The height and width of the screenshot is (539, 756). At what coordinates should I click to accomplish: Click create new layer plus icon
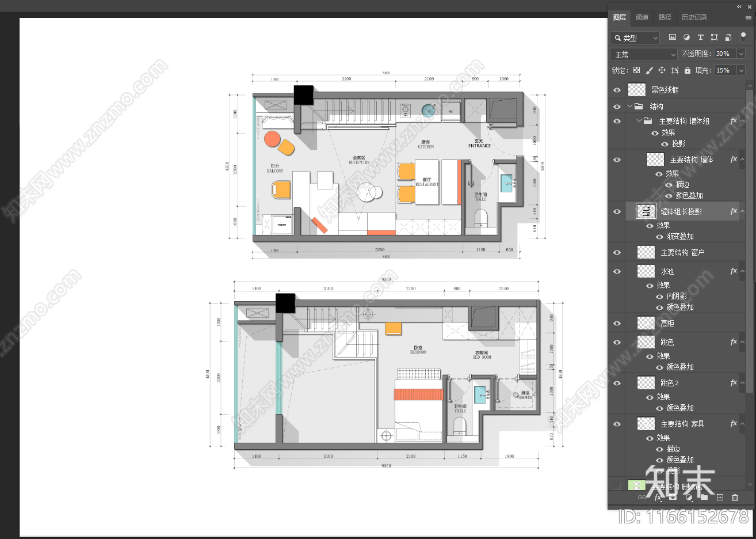(720, 498)
